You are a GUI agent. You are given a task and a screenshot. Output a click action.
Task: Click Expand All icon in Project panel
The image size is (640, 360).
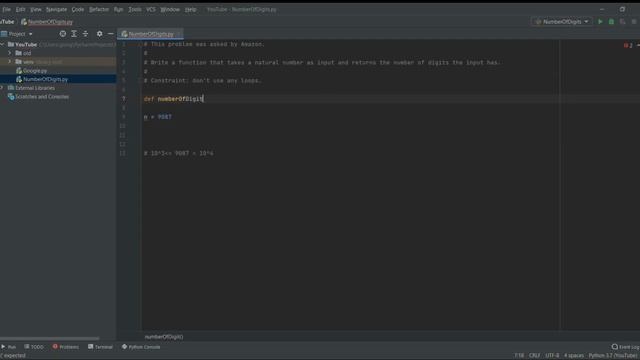pyautogui.click(x=74, y=34)
